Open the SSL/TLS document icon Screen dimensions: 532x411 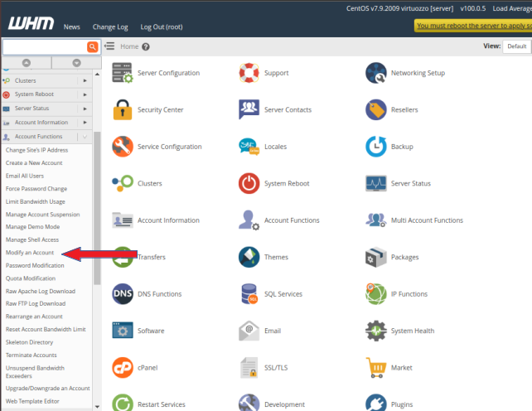[x=249, y=368]
